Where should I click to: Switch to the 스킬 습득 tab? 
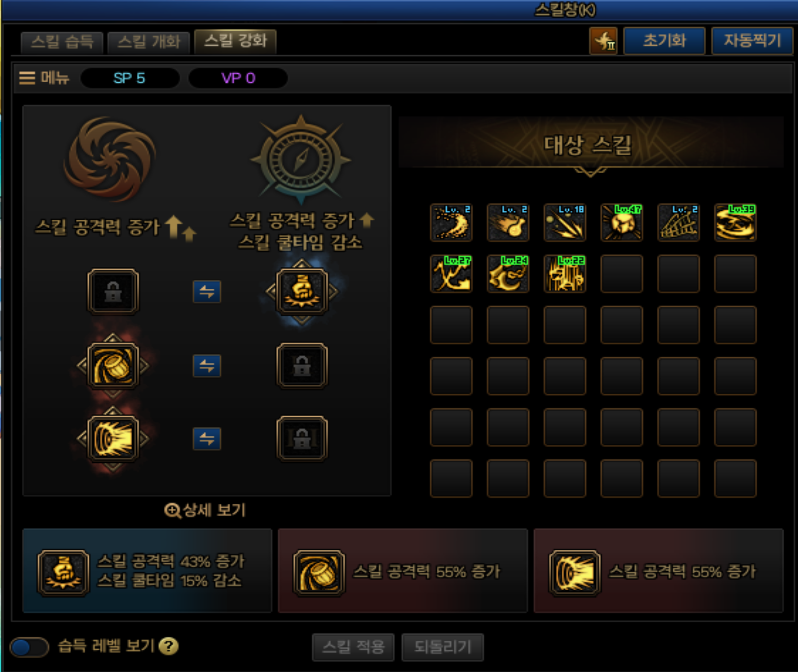62,41
